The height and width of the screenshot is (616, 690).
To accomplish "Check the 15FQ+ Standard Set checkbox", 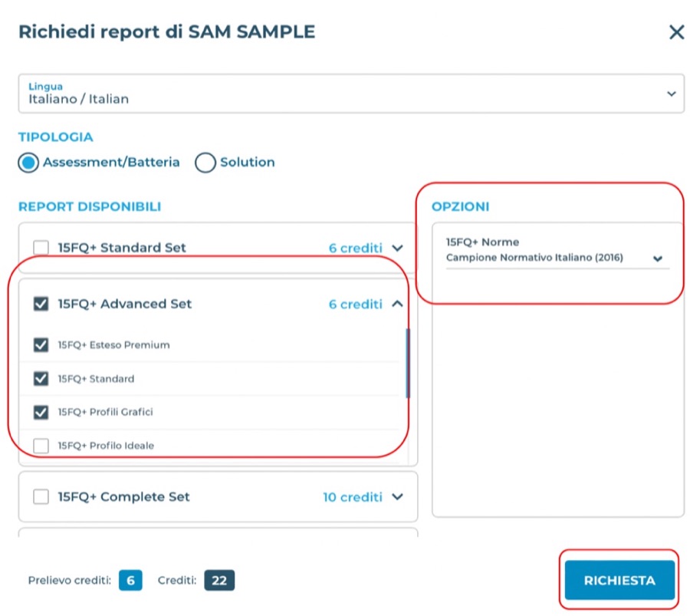I will [x=41, y=248].
